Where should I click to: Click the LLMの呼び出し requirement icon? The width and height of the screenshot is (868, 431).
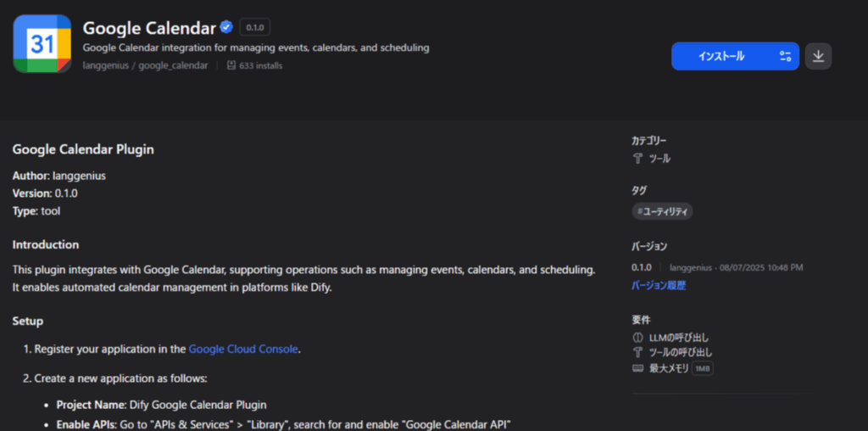pyautogui.click(x=638, y=338)
